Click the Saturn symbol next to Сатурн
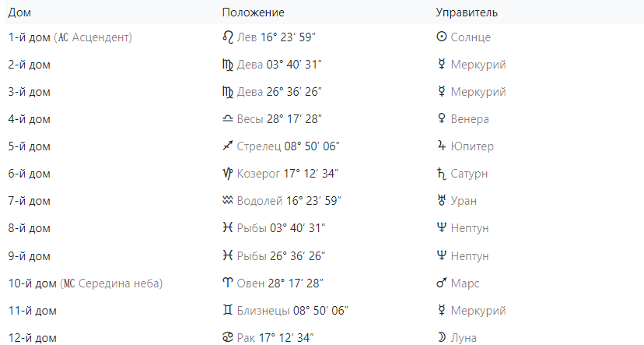 pyautogui.click(x=441, y=174)
